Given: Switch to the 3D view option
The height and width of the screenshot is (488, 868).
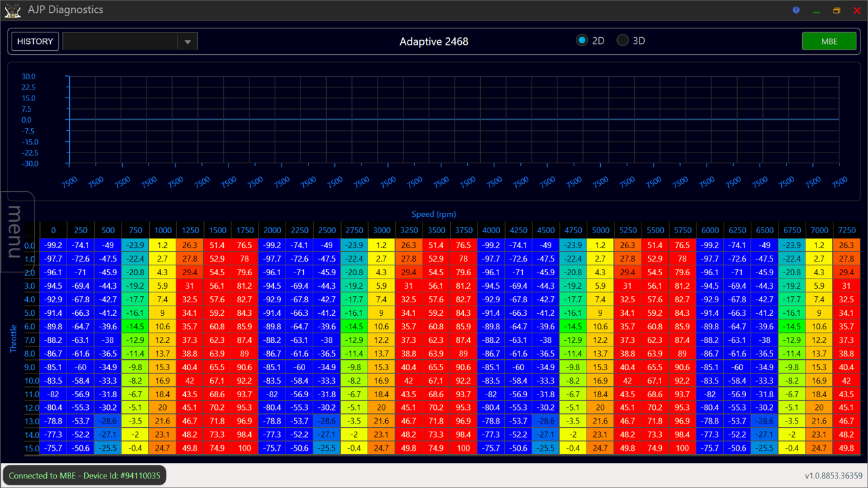Looking at the screenshot, I should click(623, 41).
